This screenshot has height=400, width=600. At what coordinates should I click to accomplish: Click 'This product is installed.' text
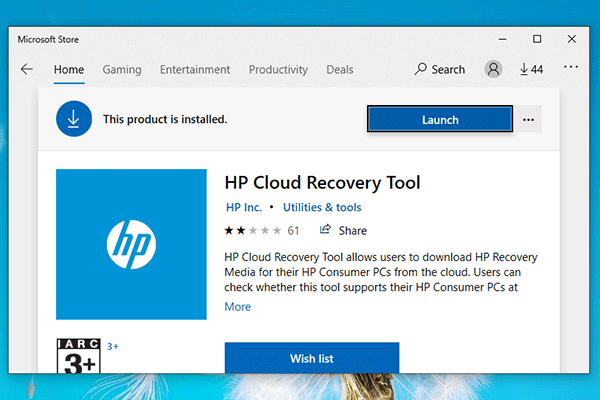[165, 119]
